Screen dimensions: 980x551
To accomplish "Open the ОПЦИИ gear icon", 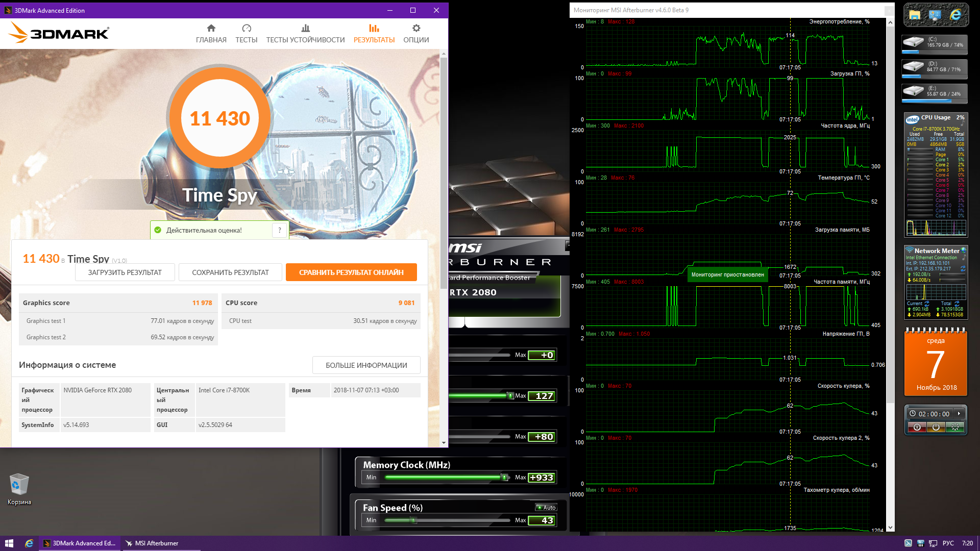I will pyautogui.click(x=416, y=29).
